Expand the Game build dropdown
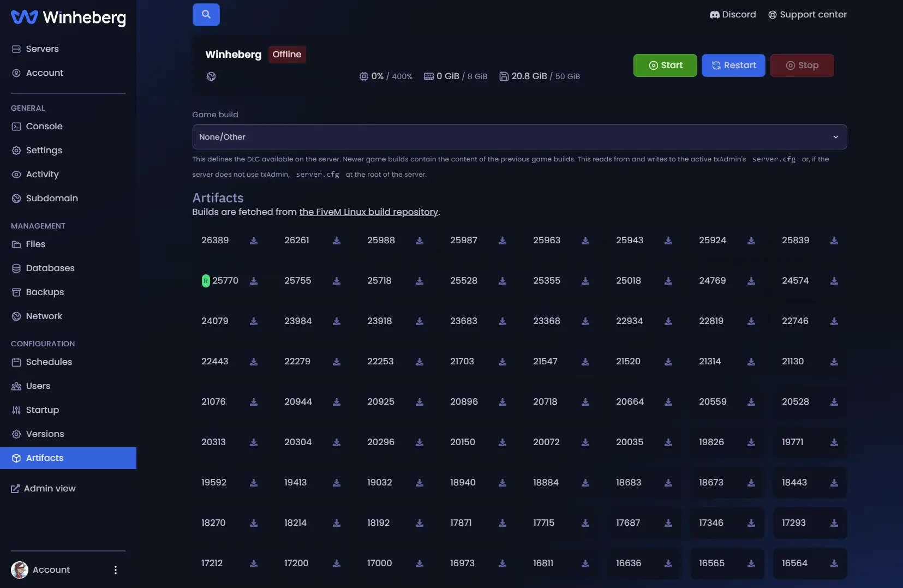The height and width of the screenshot is (588, 903). coord(519,137)
